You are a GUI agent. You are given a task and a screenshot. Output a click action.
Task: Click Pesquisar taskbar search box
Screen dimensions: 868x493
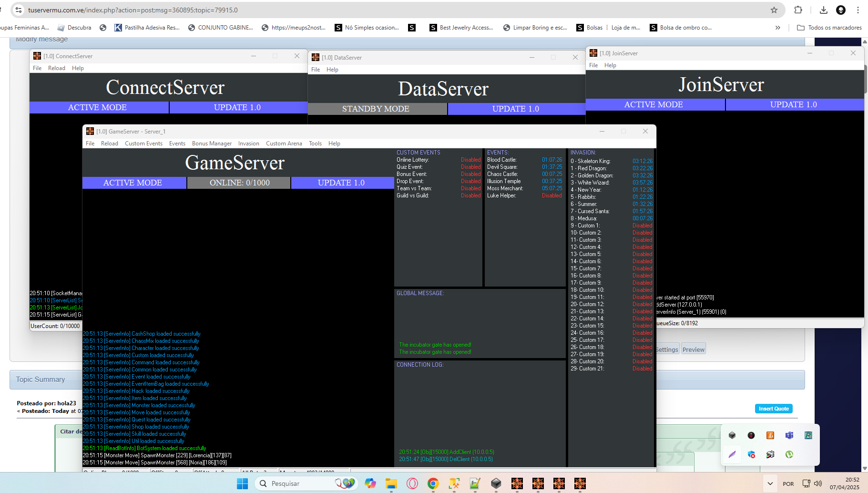307,483
